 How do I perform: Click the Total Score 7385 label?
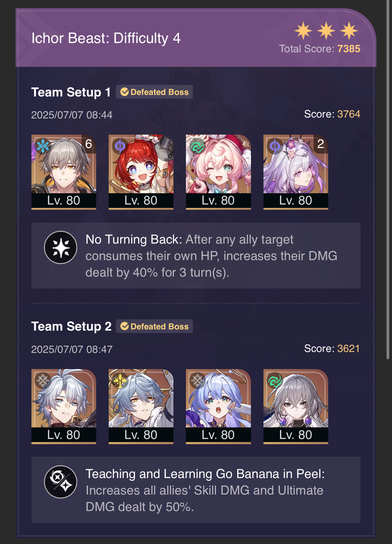[320, 49]
